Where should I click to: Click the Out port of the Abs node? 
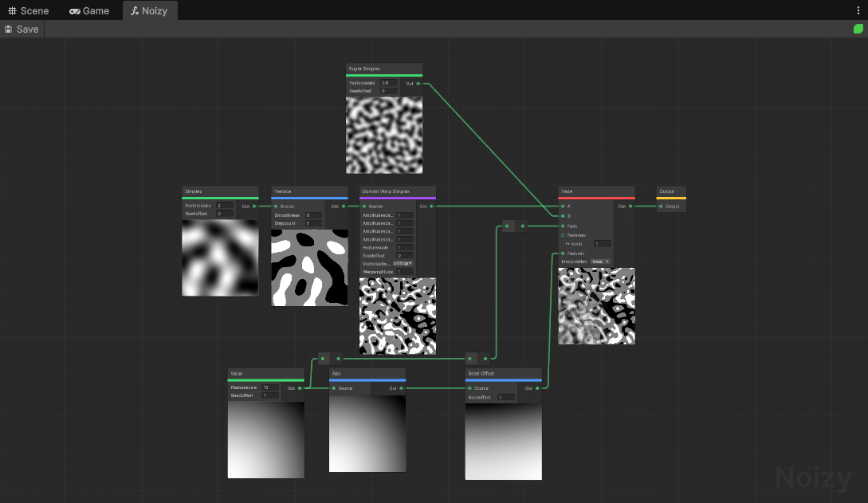click(x=402, y=388)
